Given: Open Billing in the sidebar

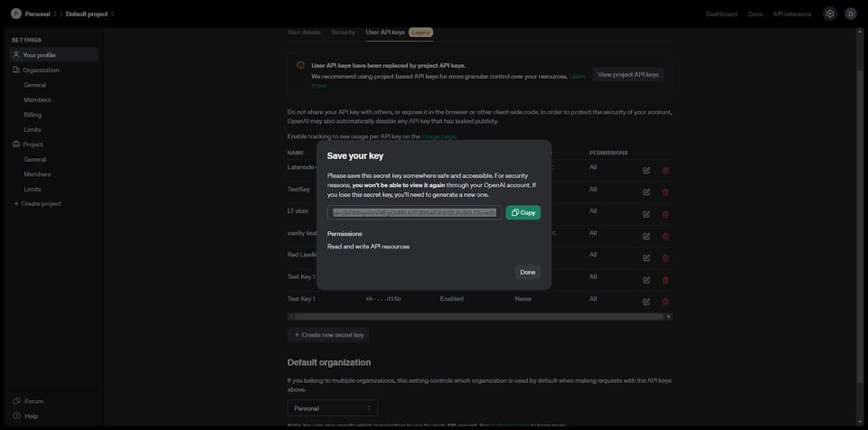Looking at the screenshot, I should click(x=33, y=115).
